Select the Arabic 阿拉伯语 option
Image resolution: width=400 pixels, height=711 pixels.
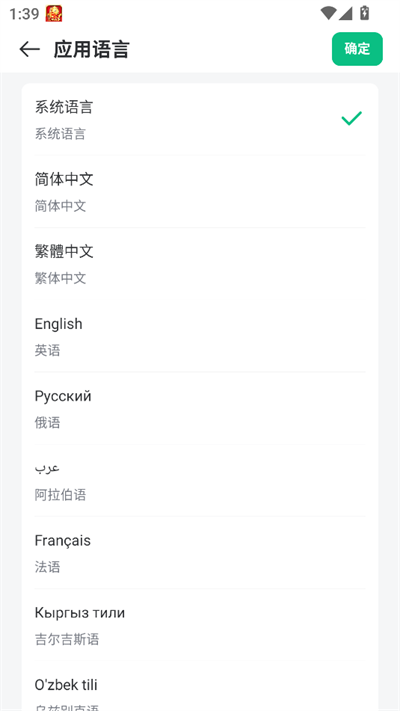click(x=200, y=480)
